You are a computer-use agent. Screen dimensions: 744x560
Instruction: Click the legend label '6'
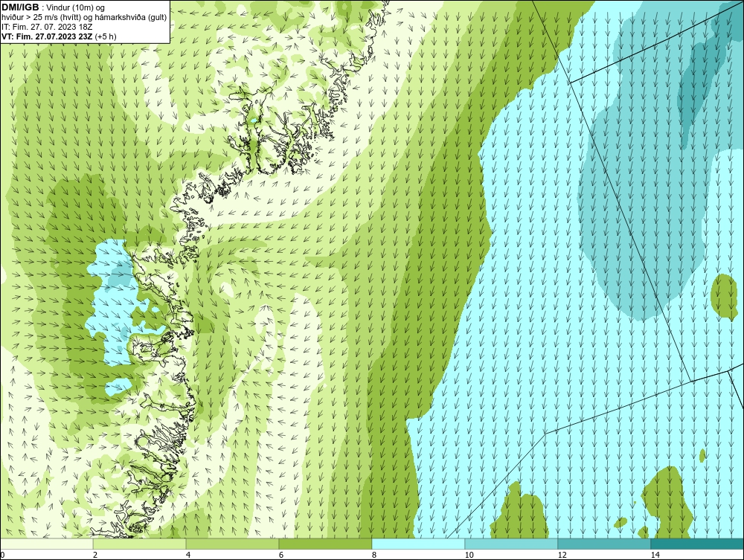tap(281, 555)
